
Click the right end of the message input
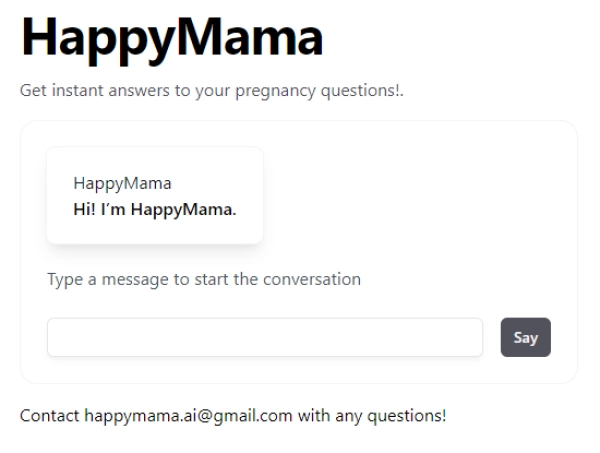coord(468,337)
